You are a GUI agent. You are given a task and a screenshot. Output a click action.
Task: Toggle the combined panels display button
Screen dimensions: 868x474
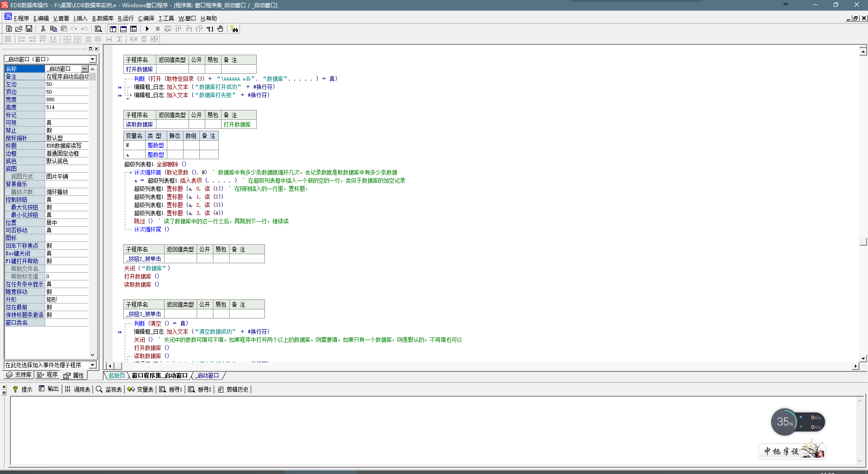click(133, 28)
